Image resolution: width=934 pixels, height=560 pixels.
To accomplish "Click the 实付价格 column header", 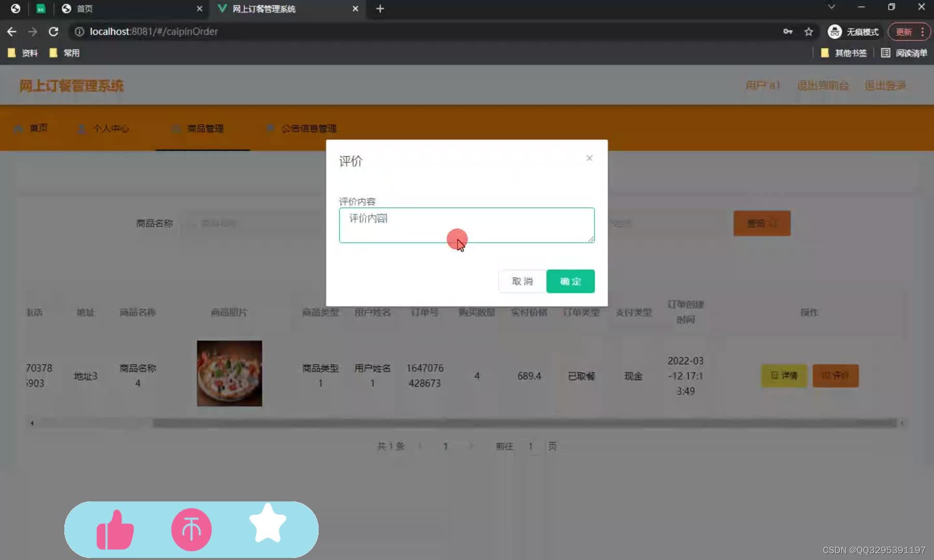I will pos(529,312).
